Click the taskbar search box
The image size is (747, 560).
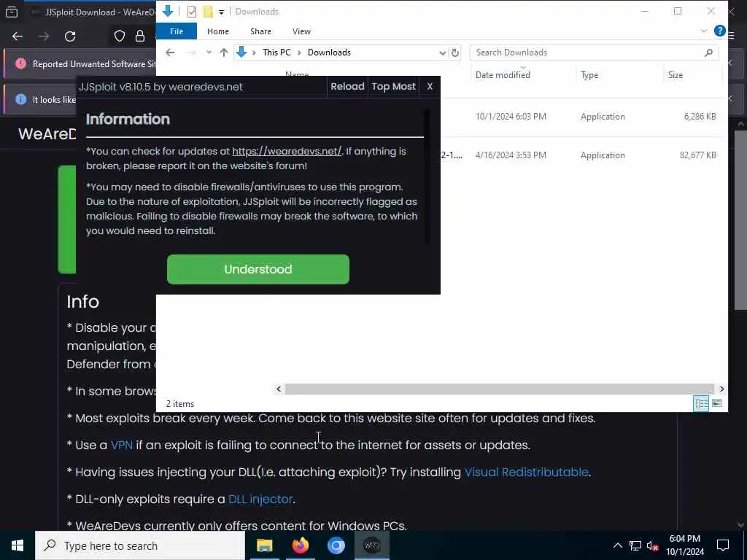click(x=140, y=545)
